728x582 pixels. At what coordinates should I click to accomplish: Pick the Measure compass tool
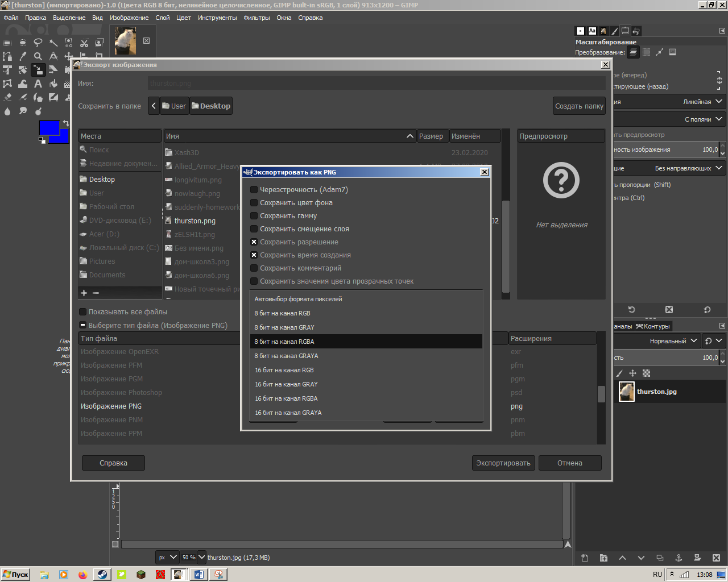[53, 56]
